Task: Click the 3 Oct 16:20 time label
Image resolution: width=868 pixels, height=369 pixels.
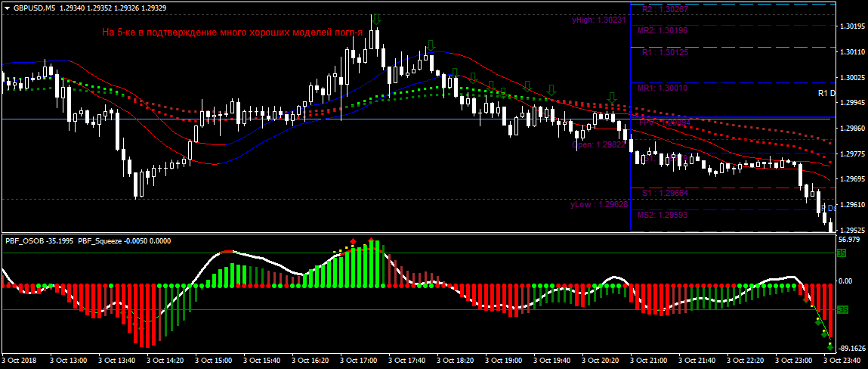Action: coord(312,360)
